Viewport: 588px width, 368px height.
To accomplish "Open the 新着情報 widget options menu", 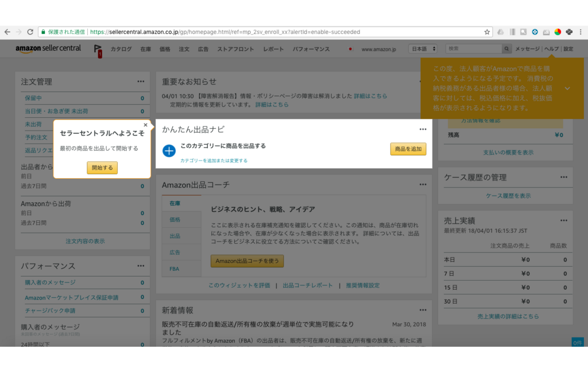I will (x=423, y=310).
